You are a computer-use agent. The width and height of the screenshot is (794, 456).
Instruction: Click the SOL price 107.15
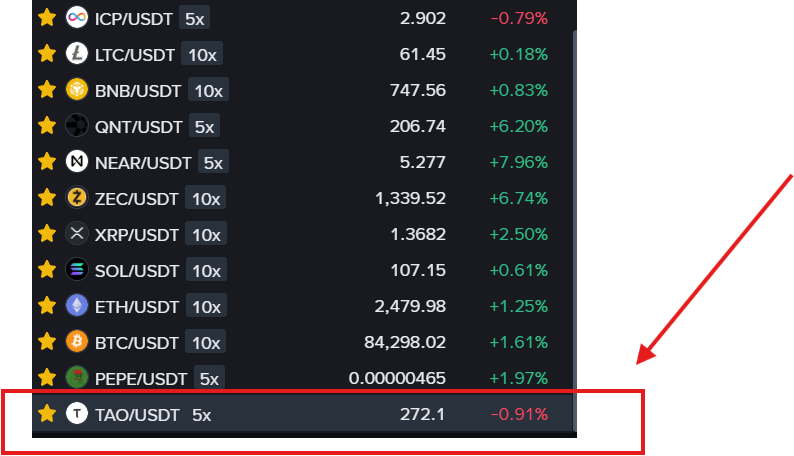coord(418,270)
